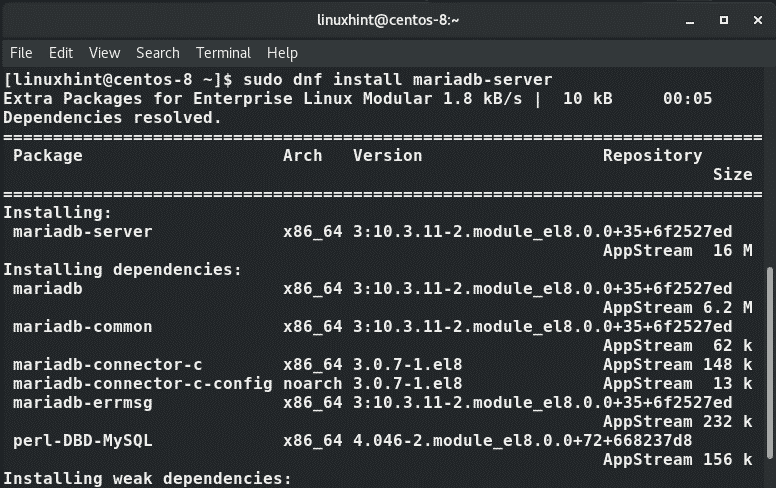Open the File menu

21,53
